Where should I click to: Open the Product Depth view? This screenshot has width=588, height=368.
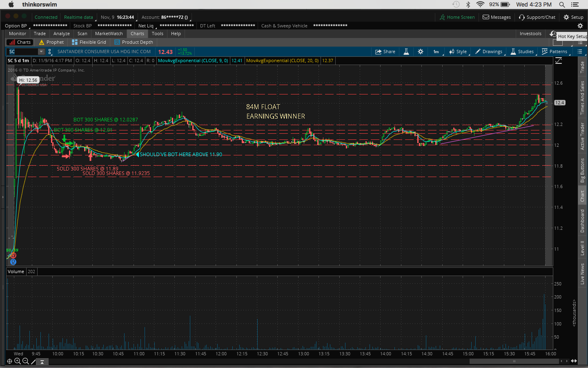pos(134,42)
